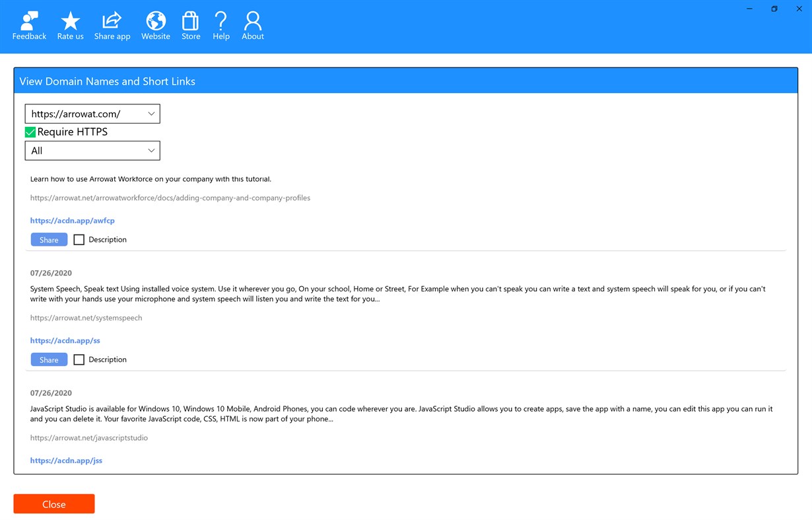Expand the All filter dropdown
Screen dimensions: 812x520
tap(92, 151)
